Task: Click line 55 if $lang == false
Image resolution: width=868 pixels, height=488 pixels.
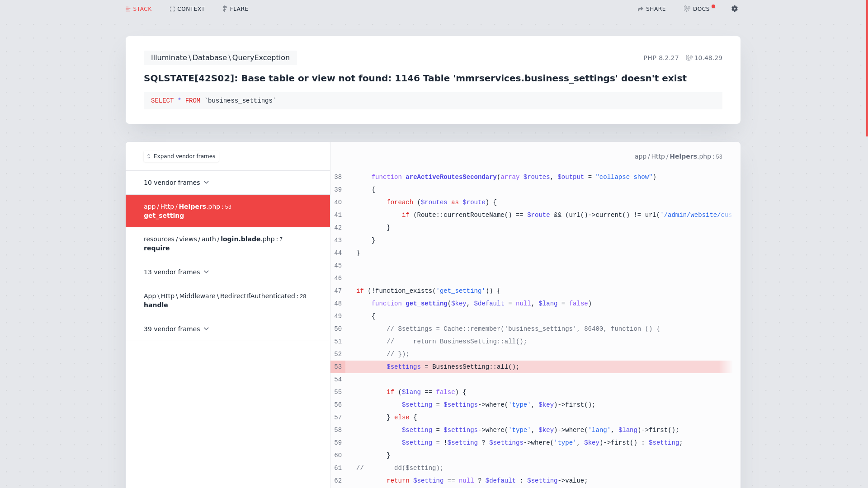Action: point(426,392)
